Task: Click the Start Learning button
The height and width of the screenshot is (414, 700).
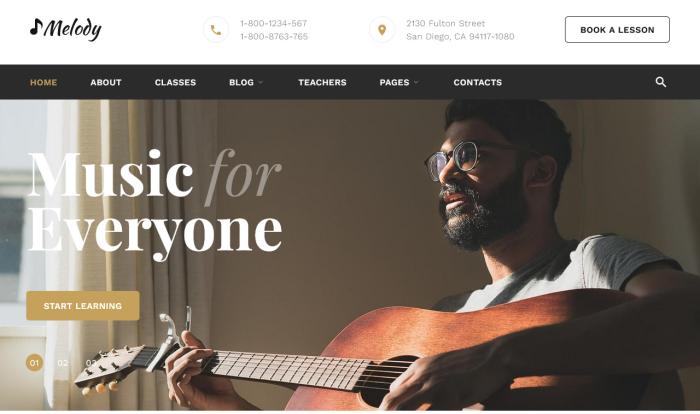Action: pyautogui.click(x=83, y=305)
